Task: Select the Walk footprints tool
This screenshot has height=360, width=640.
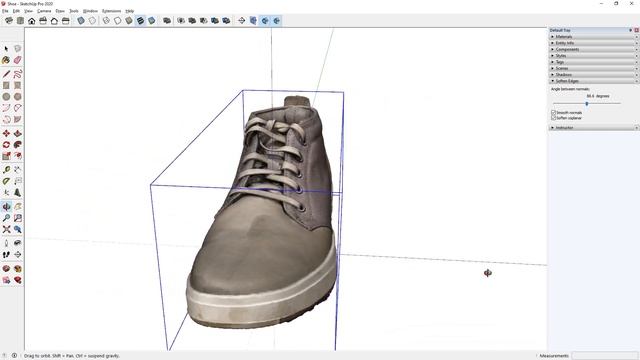Action: (6, 255)
